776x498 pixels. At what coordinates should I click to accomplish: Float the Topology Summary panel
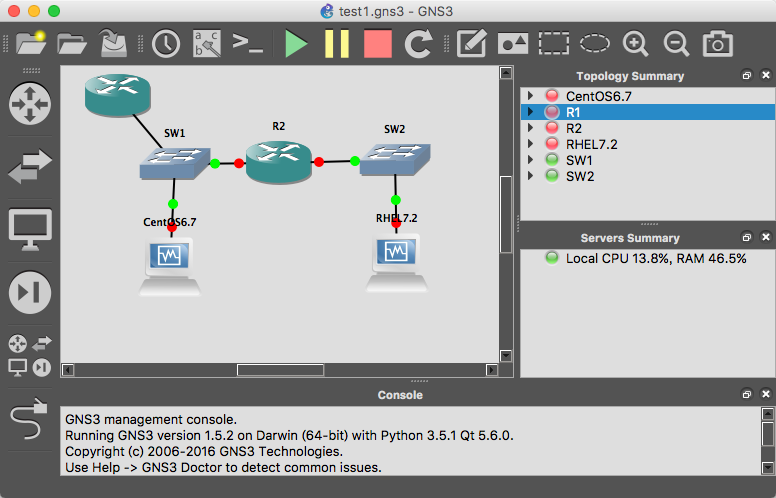[x=746, y=75]
